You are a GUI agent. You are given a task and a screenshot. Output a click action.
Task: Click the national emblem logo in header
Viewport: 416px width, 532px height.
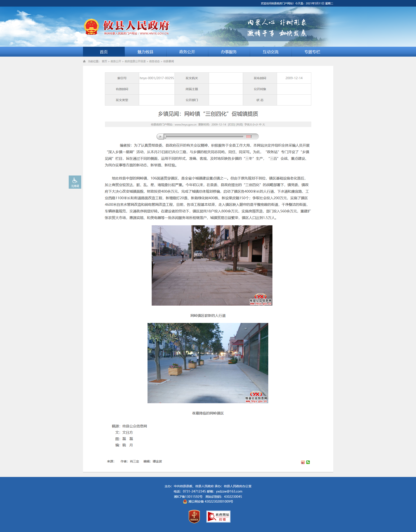pyautogui.click(x=91, y=27)
